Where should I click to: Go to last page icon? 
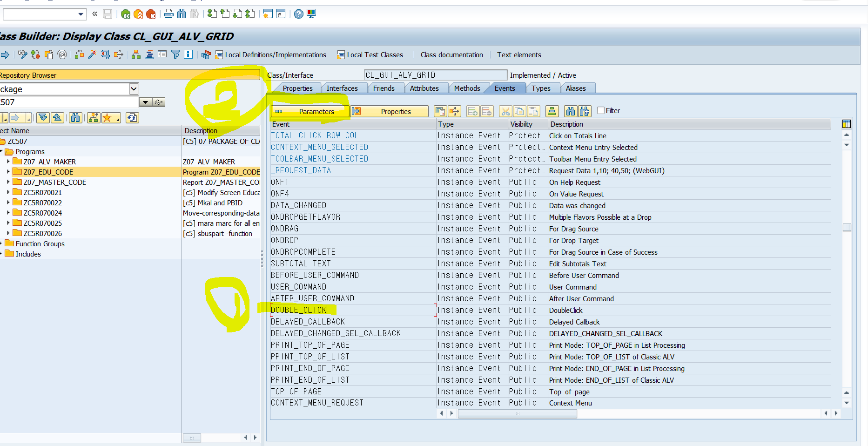pos(250,14)
